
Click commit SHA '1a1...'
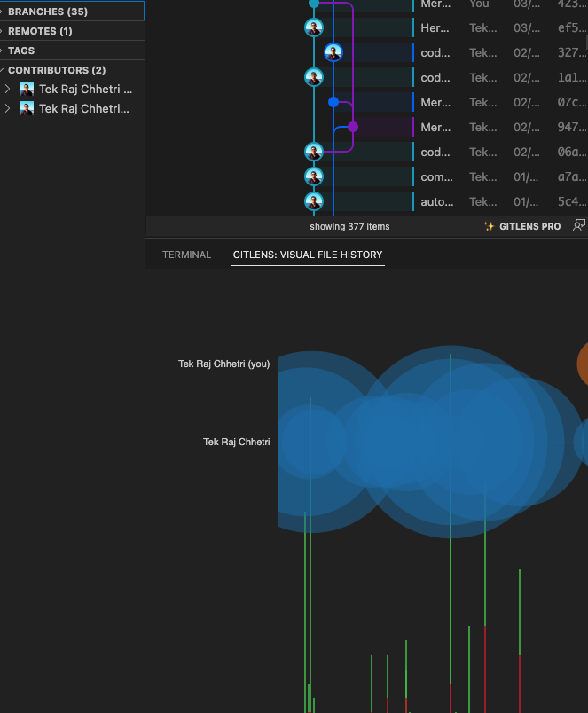pos(572,78)
